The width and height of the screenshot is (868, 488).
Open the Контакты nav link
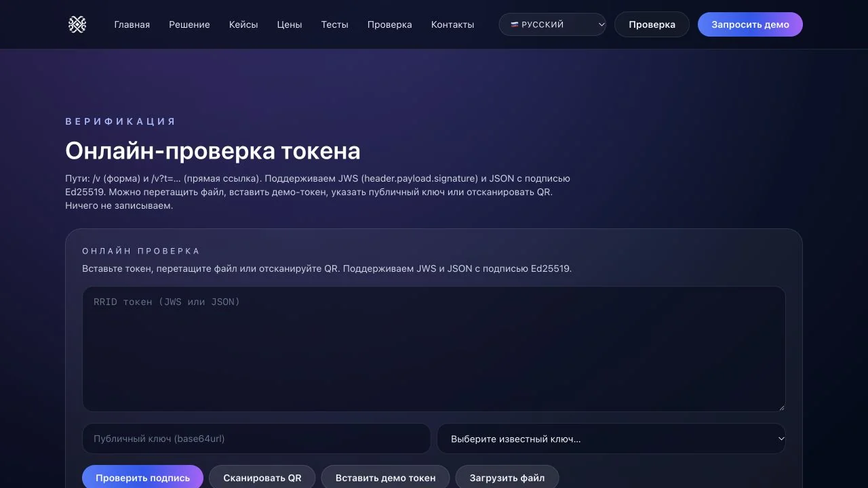[453, 24]
